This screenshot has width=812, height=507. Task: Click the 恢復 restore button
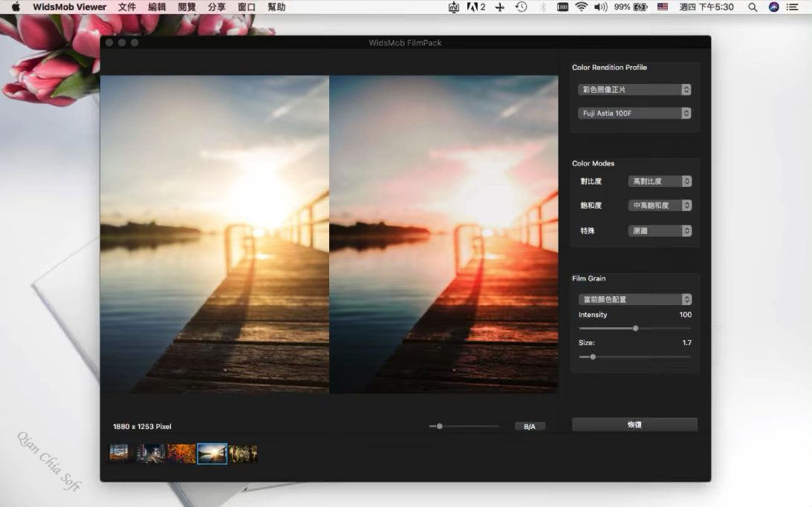(634, 424)
